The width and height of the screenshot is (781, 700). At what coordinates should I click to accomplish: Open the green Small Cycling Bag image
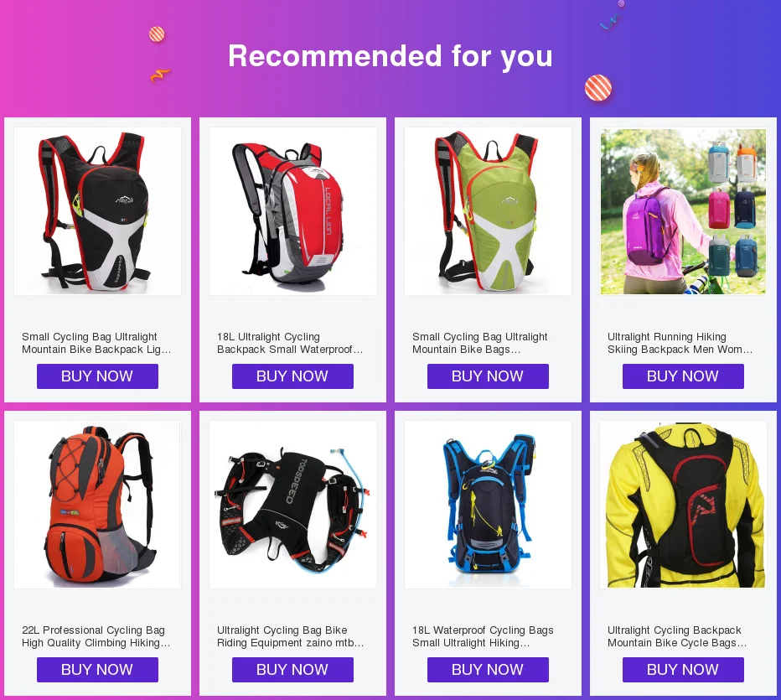click(488, 211)
